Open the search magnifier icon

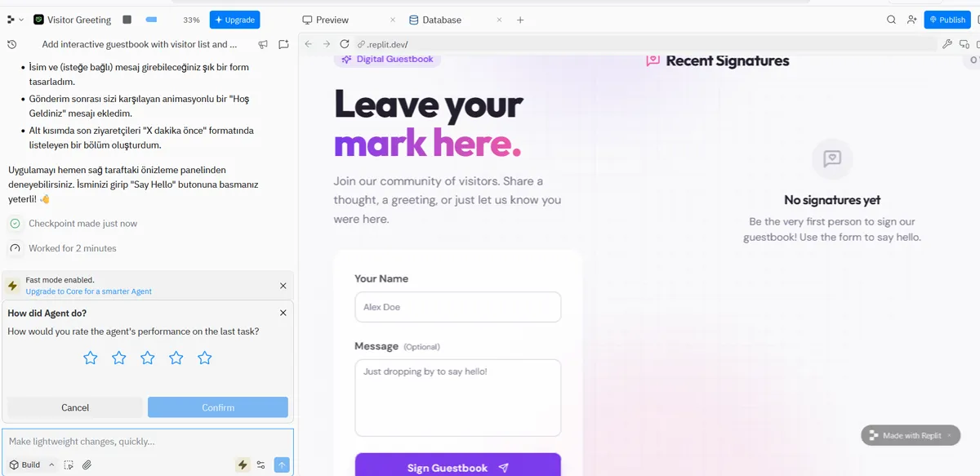coord(892,20)
